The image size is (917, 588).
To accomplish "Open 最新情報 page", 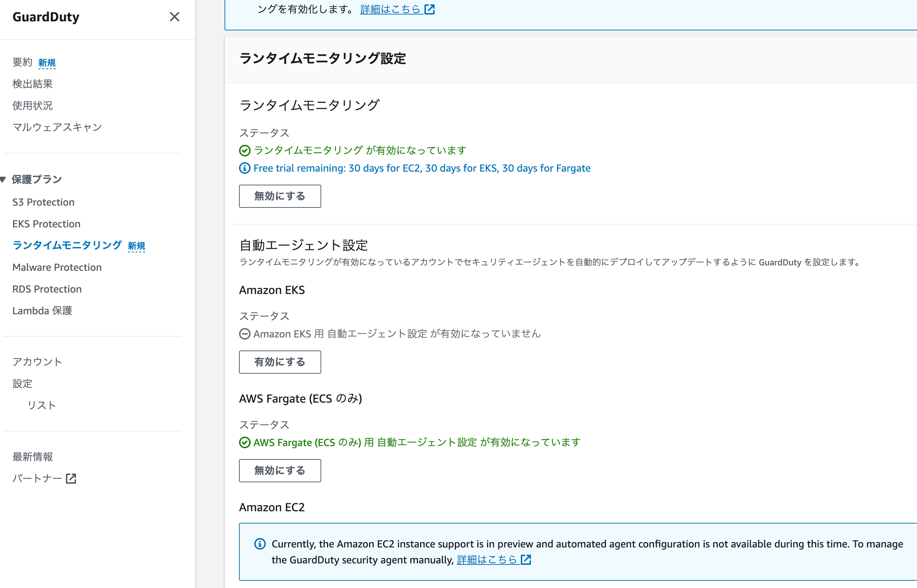I will [33, 456].
